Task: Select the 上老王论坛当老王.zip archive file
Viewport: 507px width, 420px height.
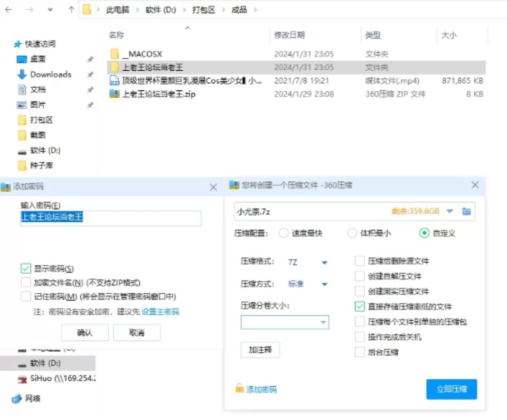Action: (x=158, y=95)
